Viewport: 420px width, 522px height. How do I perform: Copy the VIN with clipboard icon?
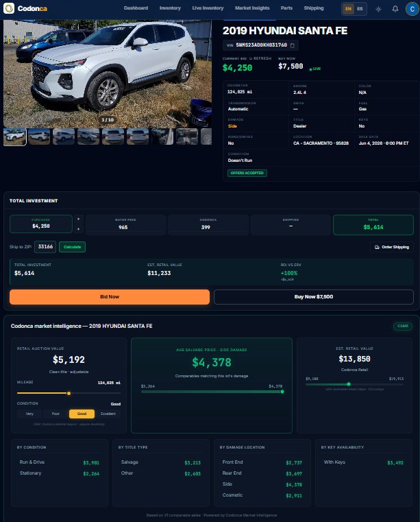point(293,45)
